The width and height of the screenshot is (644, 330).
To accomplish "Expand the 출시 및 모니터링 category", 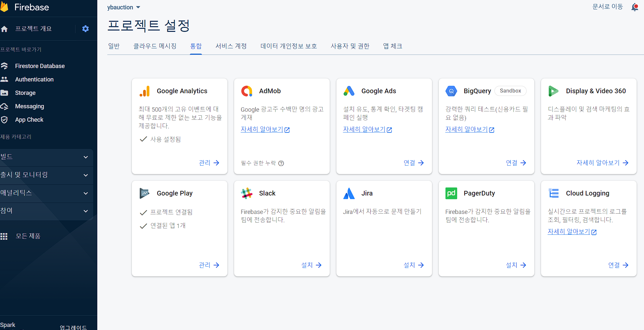I will tap(47, 175).
